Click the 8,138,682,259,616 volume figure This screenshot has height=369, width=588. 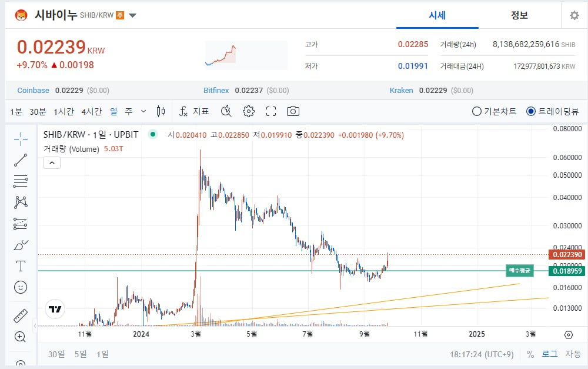click(x=526, y=44)
